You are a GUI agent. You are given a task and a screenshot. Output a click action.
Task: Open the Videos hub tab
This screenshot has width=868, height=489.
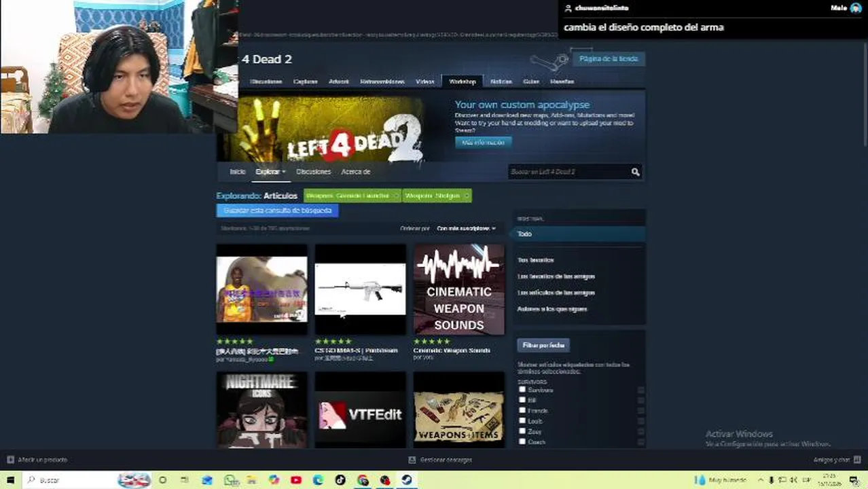(425, 81)
